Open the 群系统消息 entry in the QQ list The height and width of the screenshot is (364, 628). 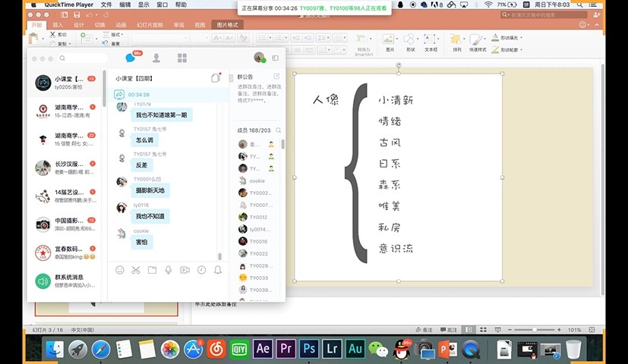[x=65, y=281]
